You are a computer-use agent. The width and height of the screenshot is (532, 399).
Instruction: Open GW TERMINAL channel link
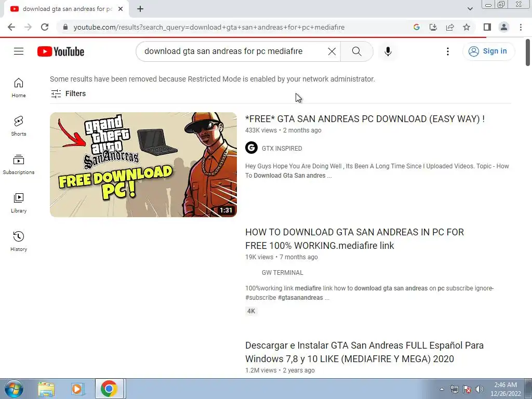[282, 272]
